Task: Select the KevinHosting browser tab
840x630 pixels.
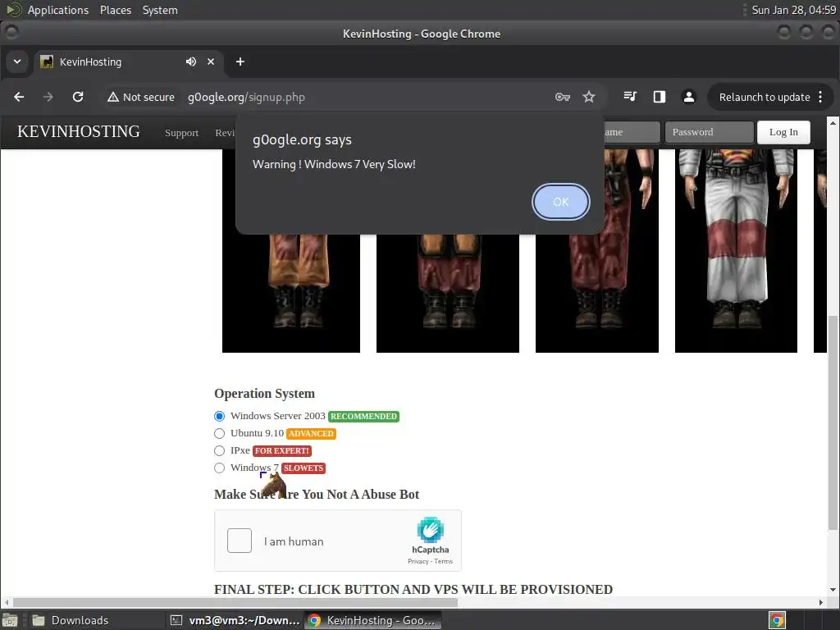Action: (129, 62)
